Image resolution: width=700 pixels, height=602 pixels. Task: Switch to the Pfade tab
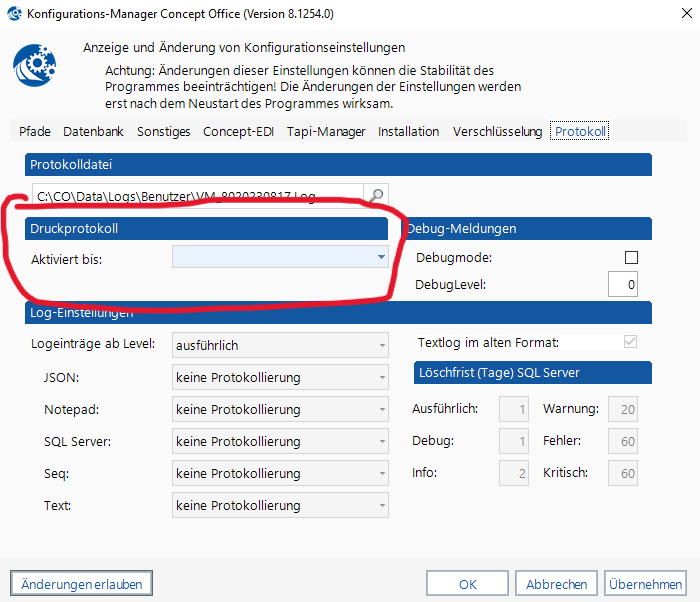pyautogui.click(x=35, y=132)
